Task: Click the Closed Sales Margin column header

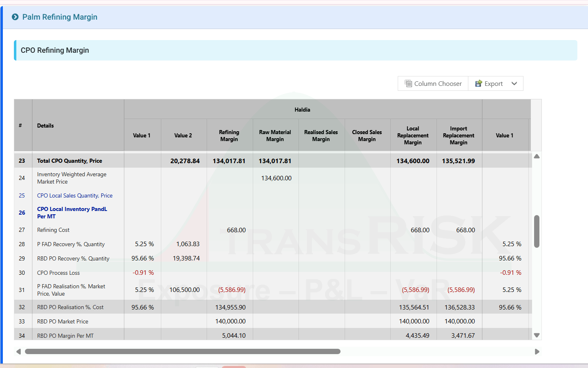Action: point(367,135)
